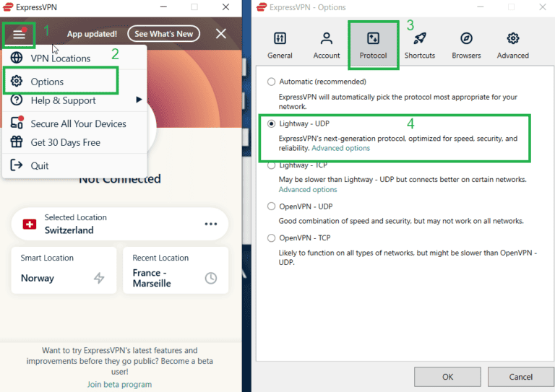Switch to the Advanced tab
The image size is (555, 392).
pyautogui.click(x=513, y=45)
